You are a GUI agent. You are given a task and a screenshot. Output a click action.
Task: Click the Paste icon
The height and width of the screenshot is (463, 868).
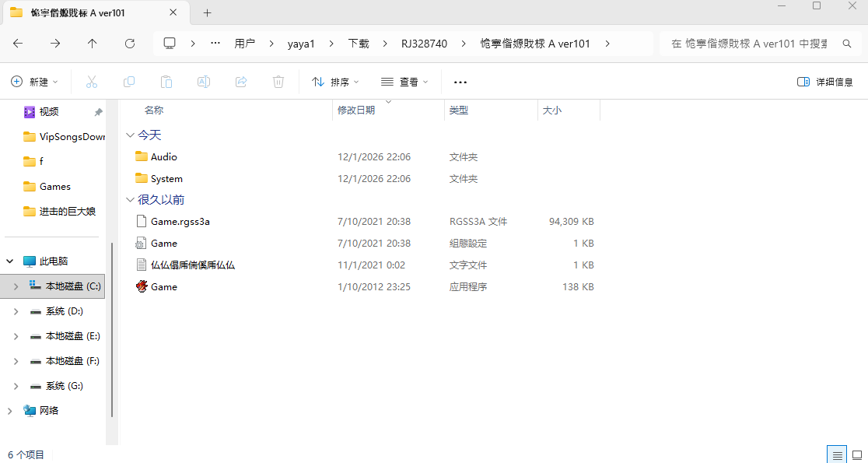coord(166,81)
